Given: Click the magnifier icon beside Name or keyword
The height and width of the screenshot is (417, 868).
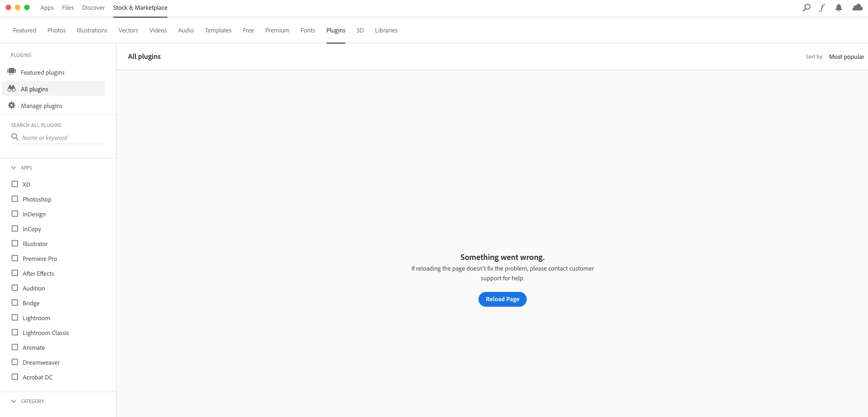Looking at the screenshot, I should click(x=15, y=137).
